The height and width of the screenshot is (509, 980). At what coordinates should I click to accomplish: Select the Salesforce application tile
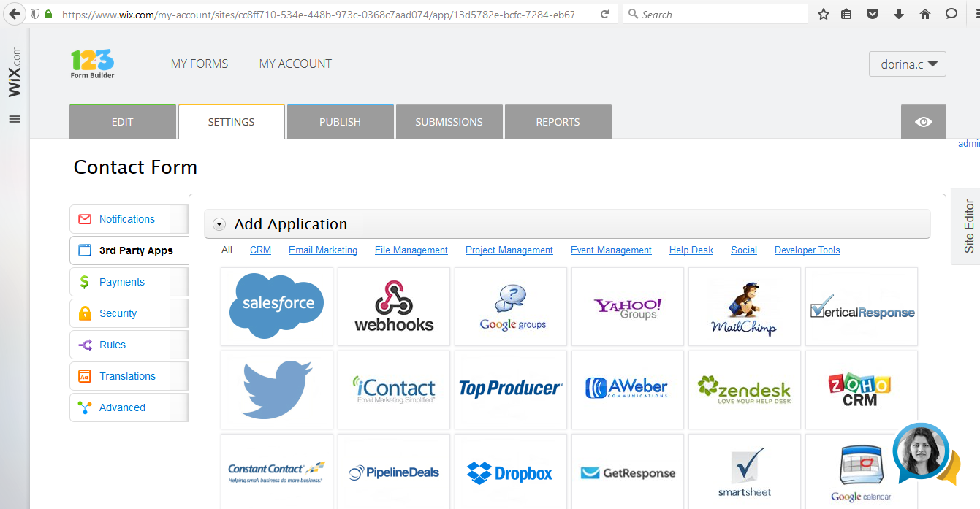(277, 306)
